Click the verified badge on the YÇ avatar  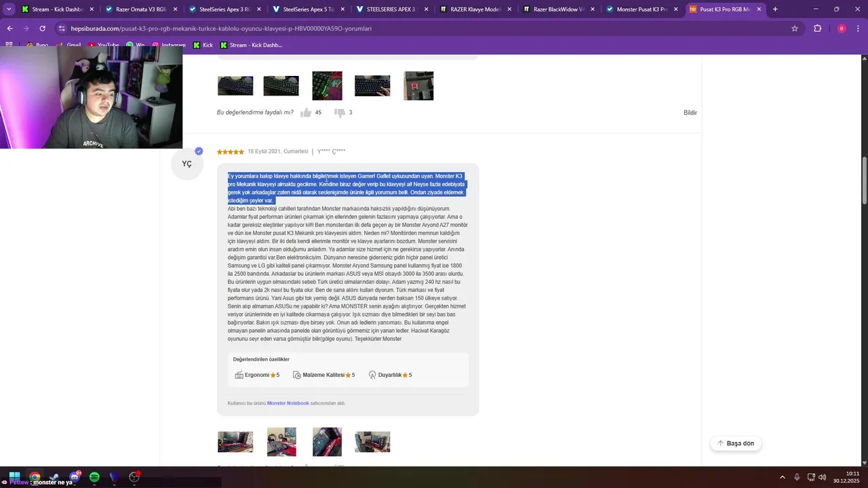point(199,151)
